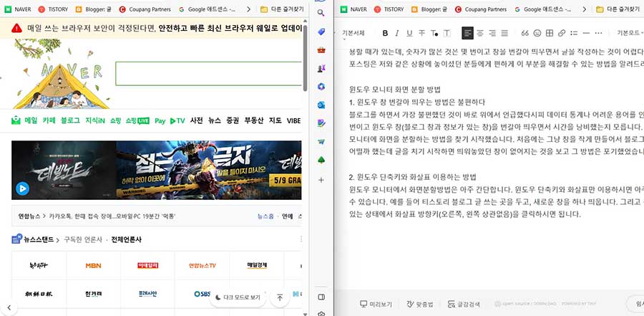Expand more bookmarks in the left browser
644x316 pixels.
pos(248,9)
